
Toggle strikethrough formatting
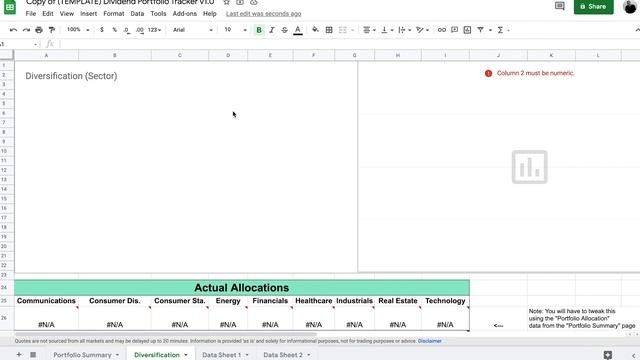click(284, 30)
